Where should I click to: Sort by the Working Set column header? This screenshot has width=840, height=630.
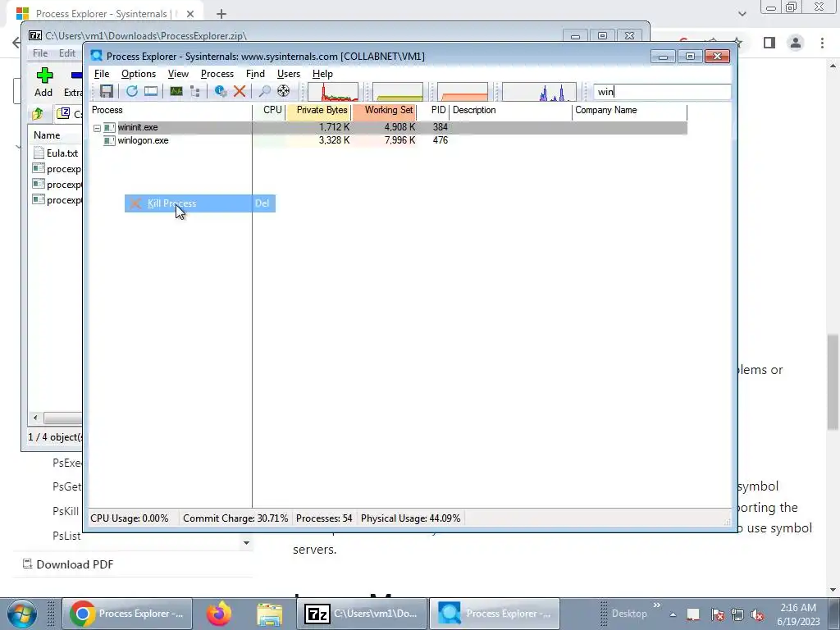coord(384,111)
